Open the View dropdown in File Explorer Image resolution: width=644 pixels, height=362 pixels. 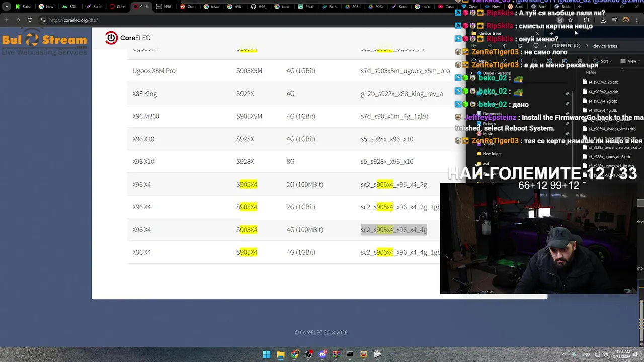629,61
